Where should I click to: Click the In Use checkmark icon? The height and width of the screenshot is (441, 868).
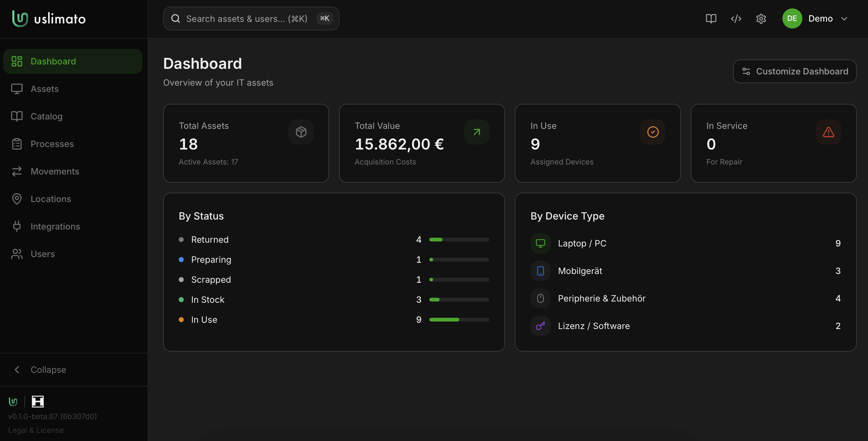[x=653, y=132]
